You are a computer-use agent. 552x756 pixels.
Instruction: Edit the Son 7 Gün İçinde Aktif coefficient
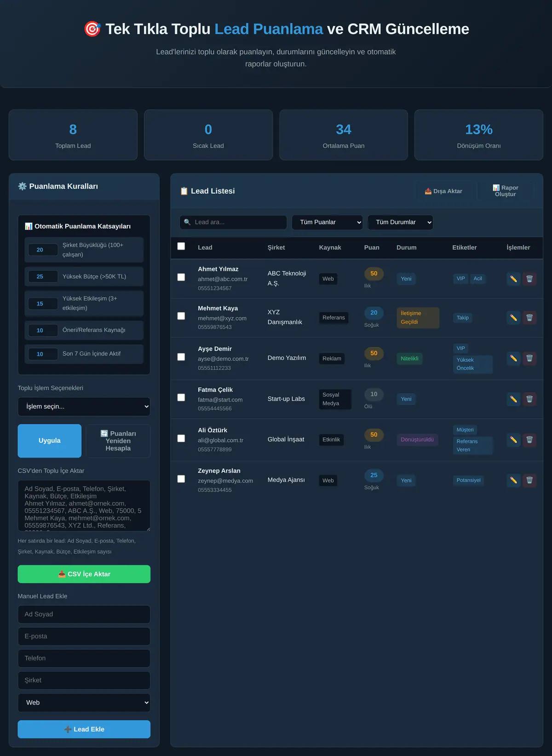(x=43, y=354)
